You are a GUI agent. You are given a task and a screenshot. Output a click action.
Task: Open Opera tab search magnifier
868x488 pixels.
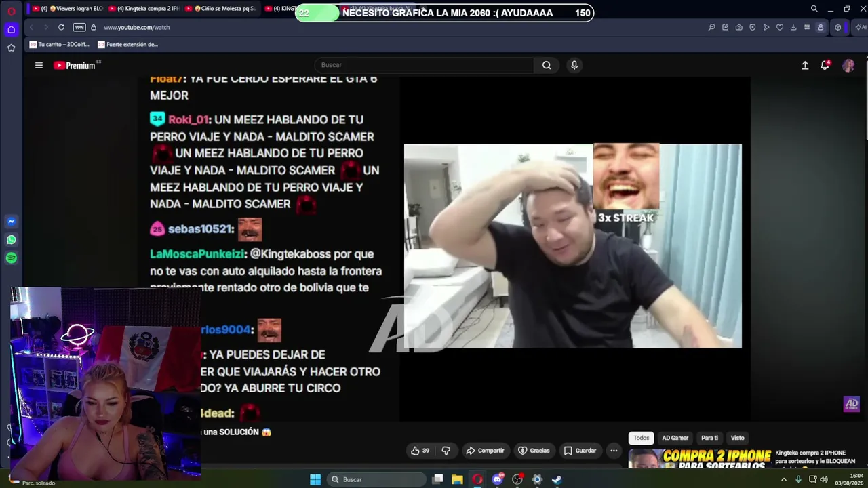pyautogui.click(x=814, y=9)
